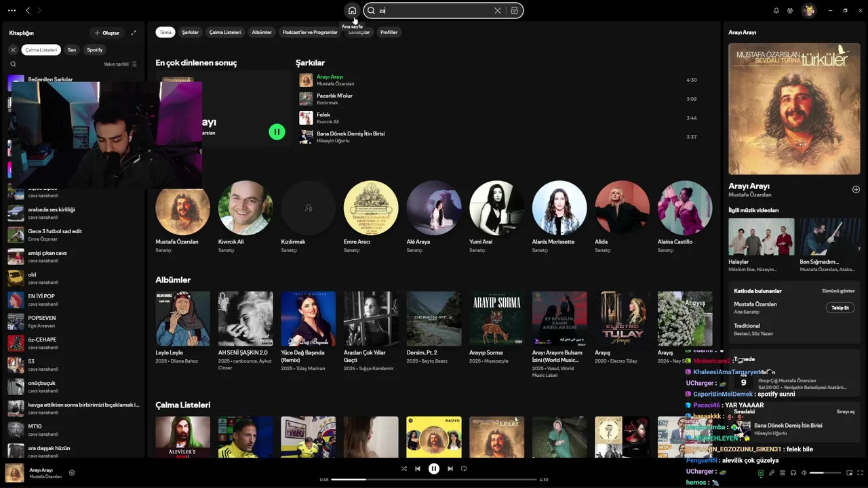Screen dimensions: 868x488
Task: Open playlist POPSEVEN in library
Action: [73, 321]
